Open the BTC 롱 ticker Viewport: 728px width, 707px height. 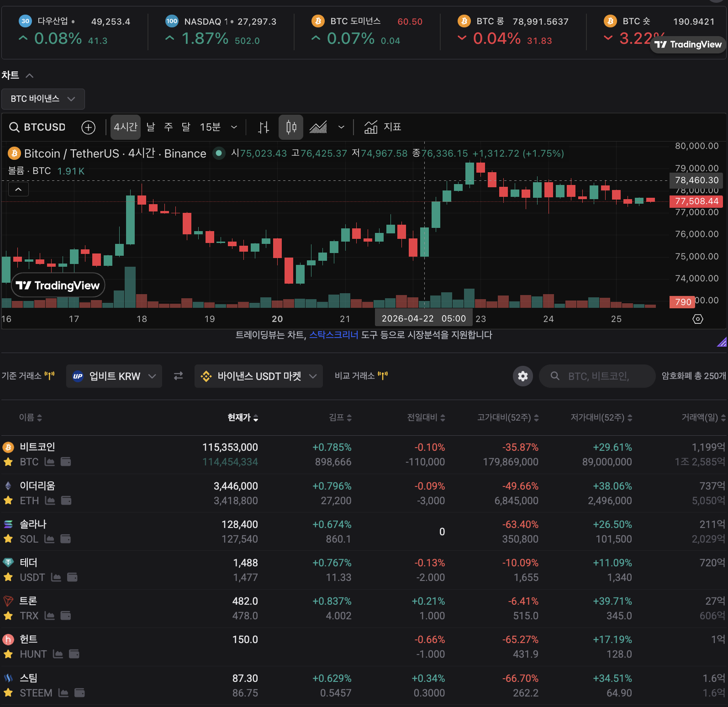(513, 31)
